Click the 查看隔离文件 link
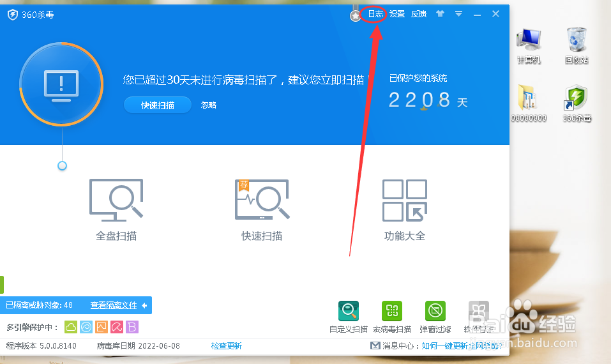Image resolution: width=611 pixels, height=364 pixels. [114, 305]
